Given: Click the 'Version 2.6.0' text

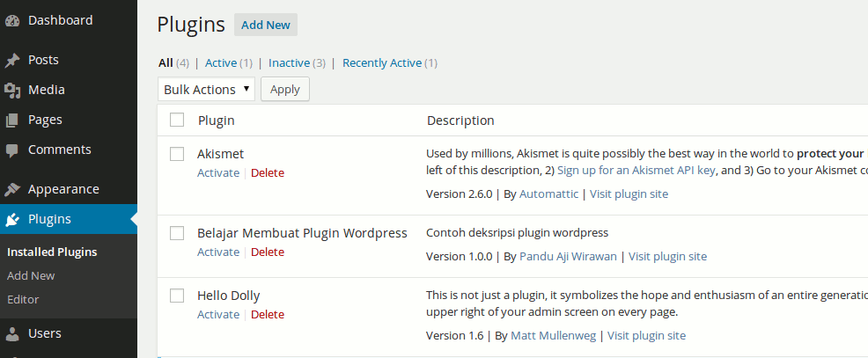Looking at the screenshot, I should 460,194.
